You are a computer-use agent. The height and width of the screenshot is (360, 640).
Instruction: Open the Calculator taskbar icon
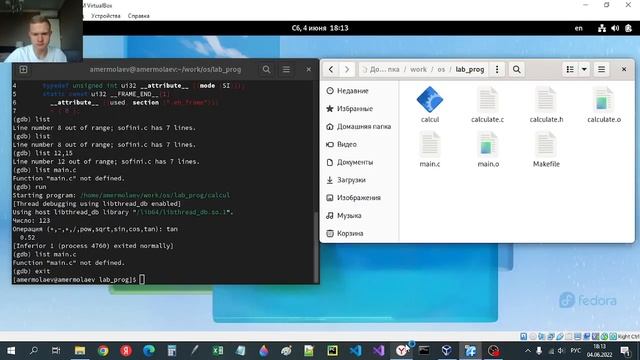point(172,351)
